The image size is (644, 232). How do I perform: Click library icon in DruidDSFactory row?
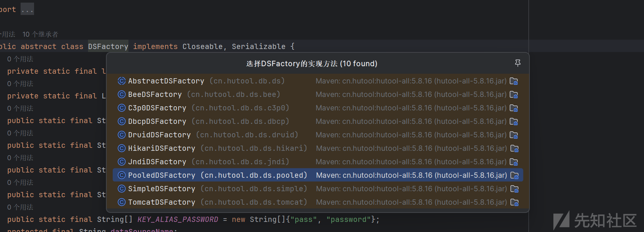point(514,135)
